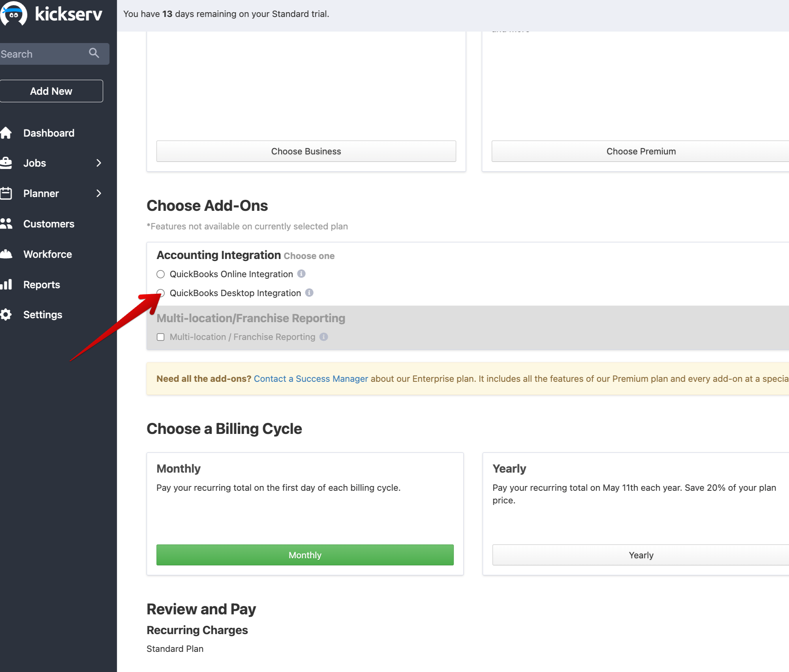Select the green Monthly billing button
This screenshot has width=789, height=672.
coord(305,555)
